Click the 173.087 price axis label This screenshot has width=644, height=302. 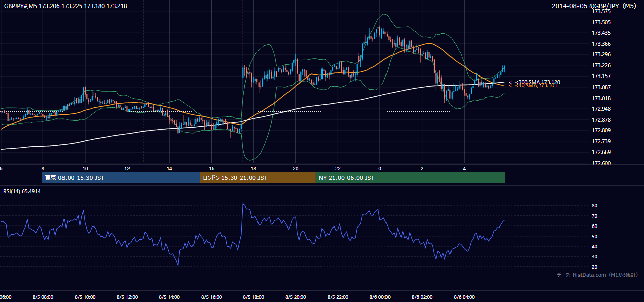coord(601,87)
